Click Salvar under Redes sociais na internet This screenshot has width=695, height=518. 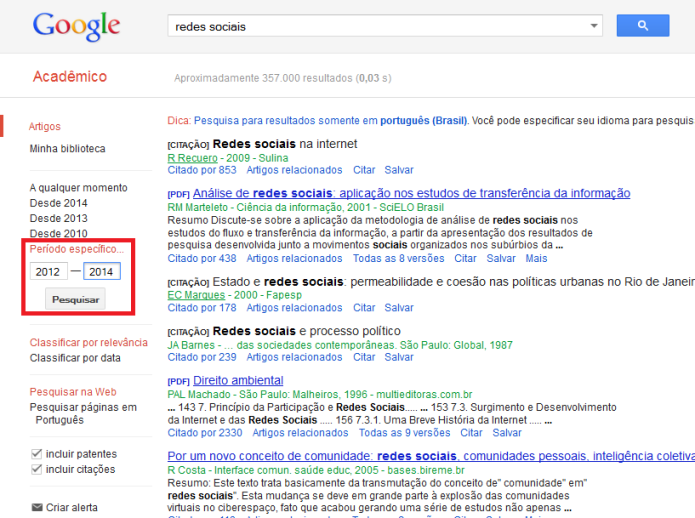(399, 170)
